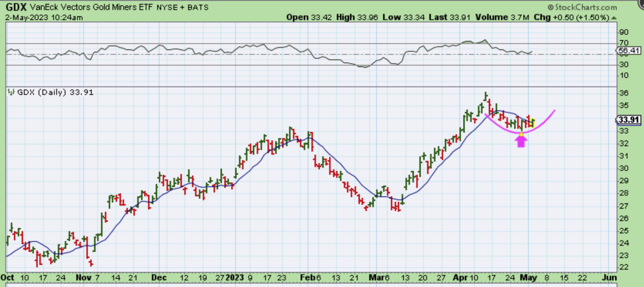Screen dimensions: 644x287
Task: Click the GDX (Daily) 33.91 legend label
Action: coord(55,92)
